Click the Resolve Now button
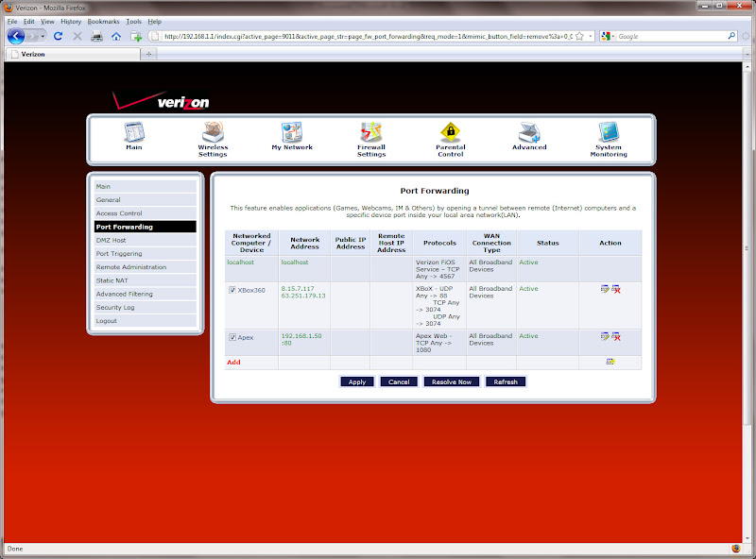 point(452,381)
